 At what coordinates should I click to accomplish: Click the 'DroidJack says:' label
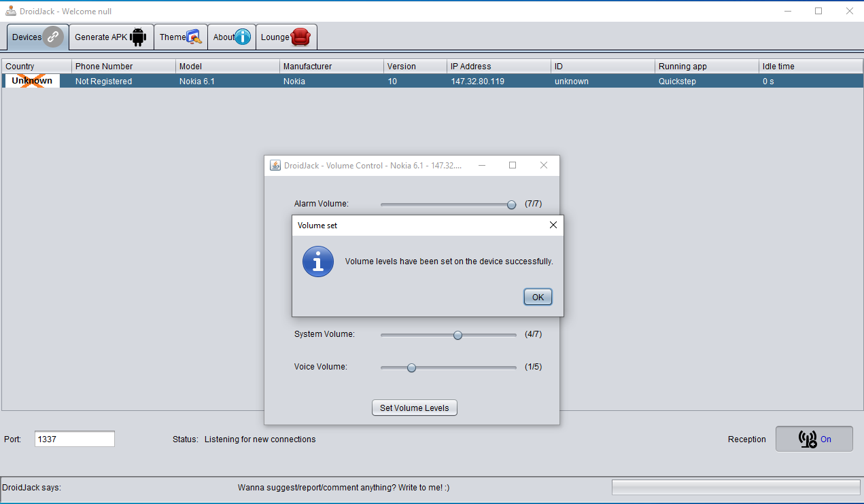click(32, 487)
